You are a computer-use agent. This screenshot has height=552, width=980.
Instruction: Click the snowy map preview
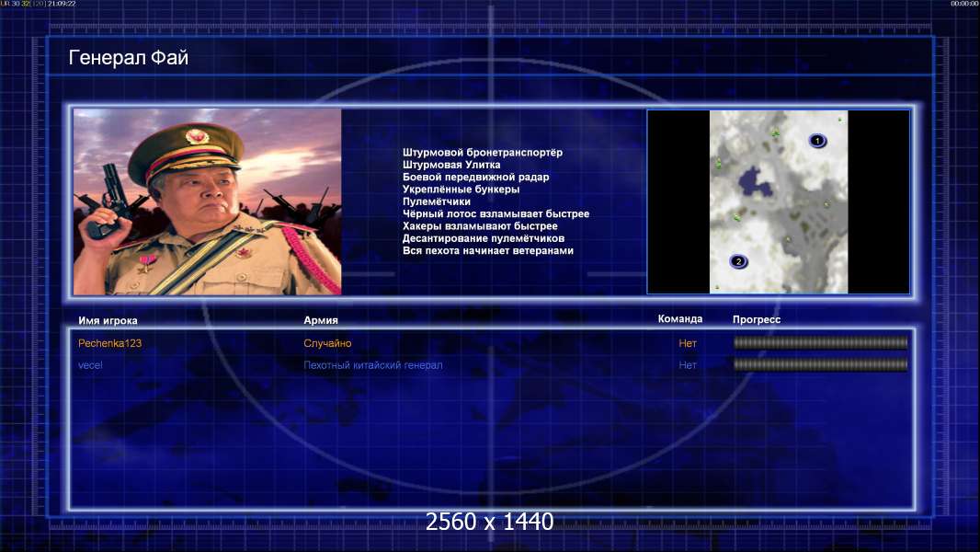click(x=778, y=201)
